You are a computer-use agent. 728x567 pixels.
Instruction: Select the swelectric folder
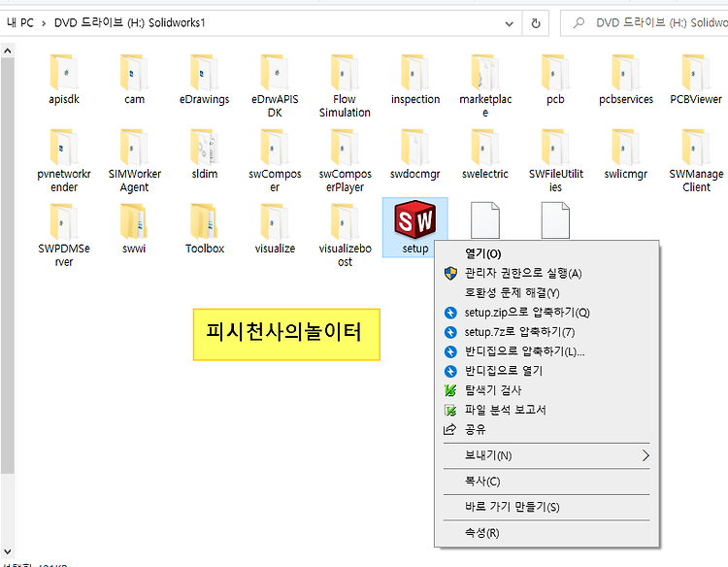click(x=485, y=154)
